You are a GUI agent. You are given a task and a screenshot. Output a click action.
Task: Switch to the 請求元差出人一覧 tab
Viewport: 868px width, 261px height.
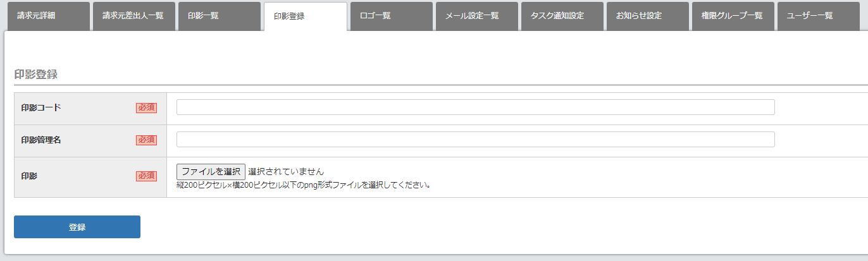133,16
